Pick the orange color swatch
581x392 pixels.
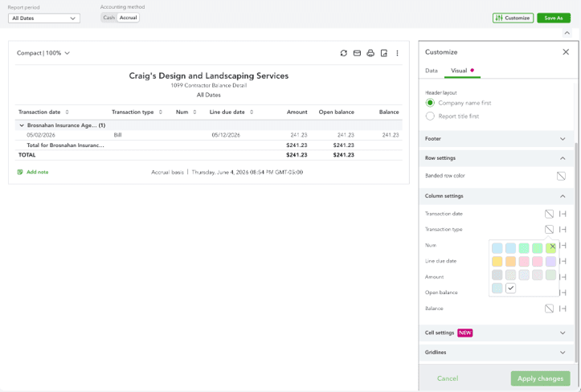click(x=510, y=261)
